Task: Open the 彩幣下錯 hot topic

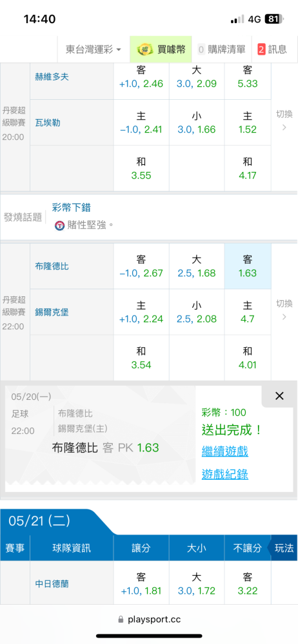Action: (x=71, y=207)
